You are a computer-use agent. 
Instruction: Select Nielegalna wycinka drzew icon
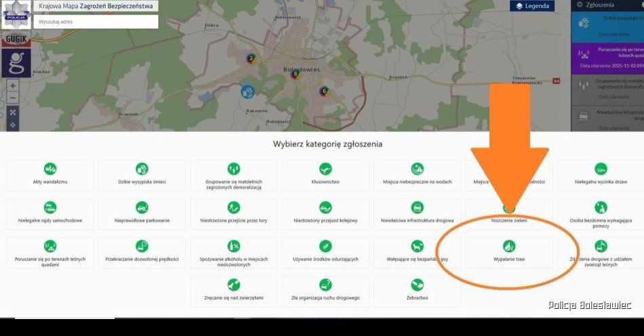click(601, 169)
